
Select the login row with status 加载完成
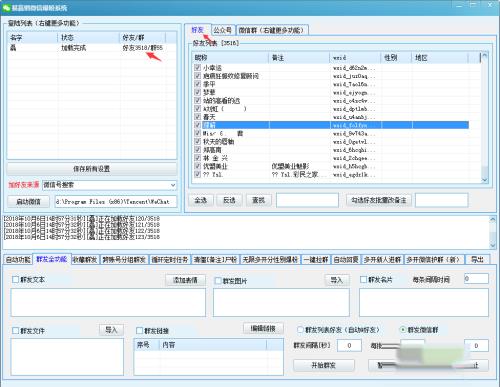pyautogui.click(x=92, y=48)
